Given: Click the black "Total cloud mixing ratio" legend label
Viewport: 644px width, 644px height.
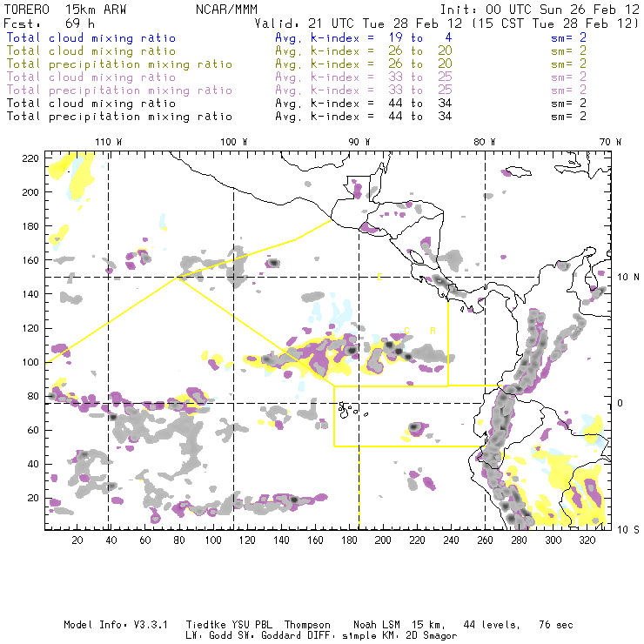Looking at the screenshot, I should tap(91, 104).
